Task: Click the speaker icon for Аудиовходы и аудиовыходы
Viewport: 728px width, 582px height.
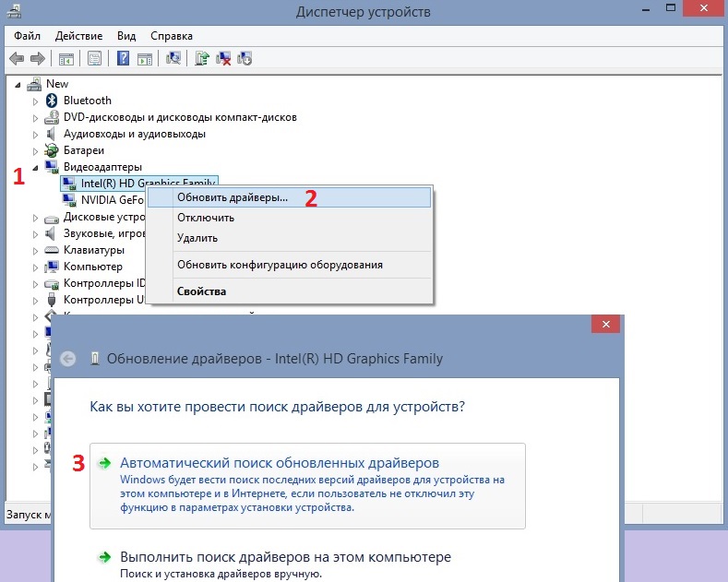Action: pos(51,134)
